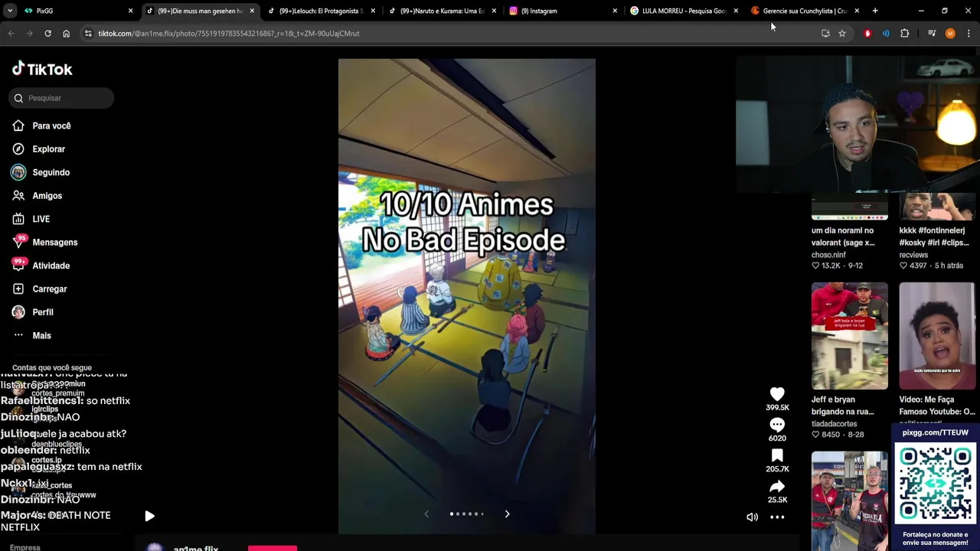Bookmark the post to favorites
Screen dimensions: 980x551
[x=777, y=456]
